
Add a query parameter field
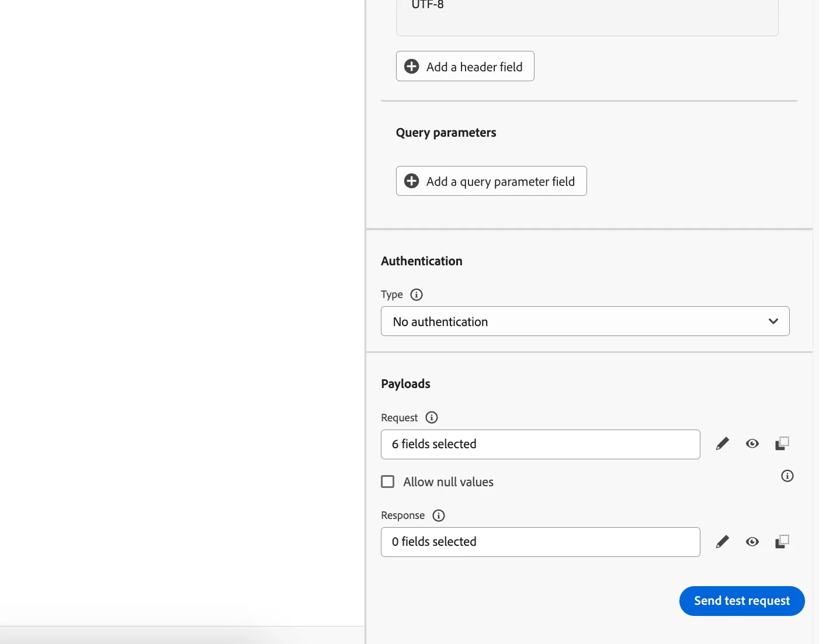pyautogui.click(x=491, y=181)
